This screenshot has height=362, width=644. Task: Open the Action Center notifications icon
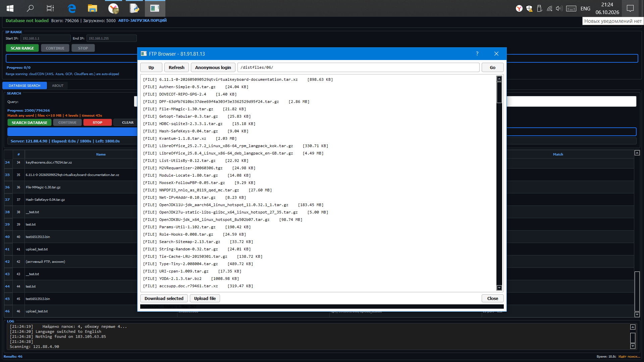[630, 8]
